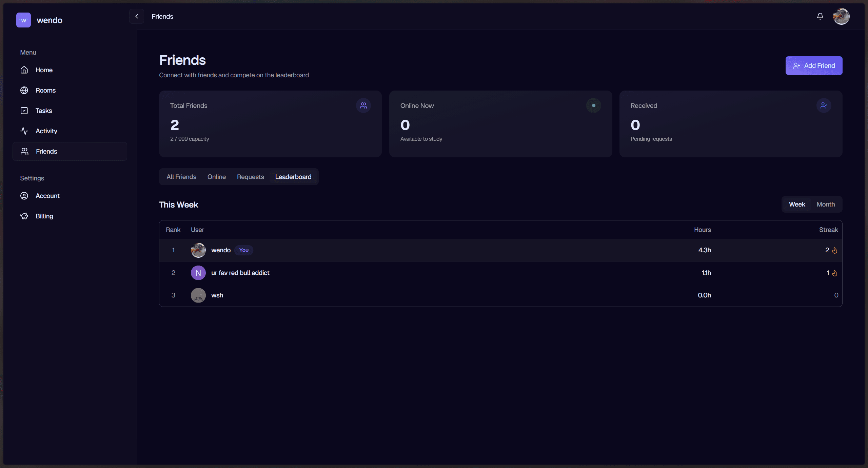Click the Billing piggy bank icon
868x468 pixels.
(x=24, y=216)
